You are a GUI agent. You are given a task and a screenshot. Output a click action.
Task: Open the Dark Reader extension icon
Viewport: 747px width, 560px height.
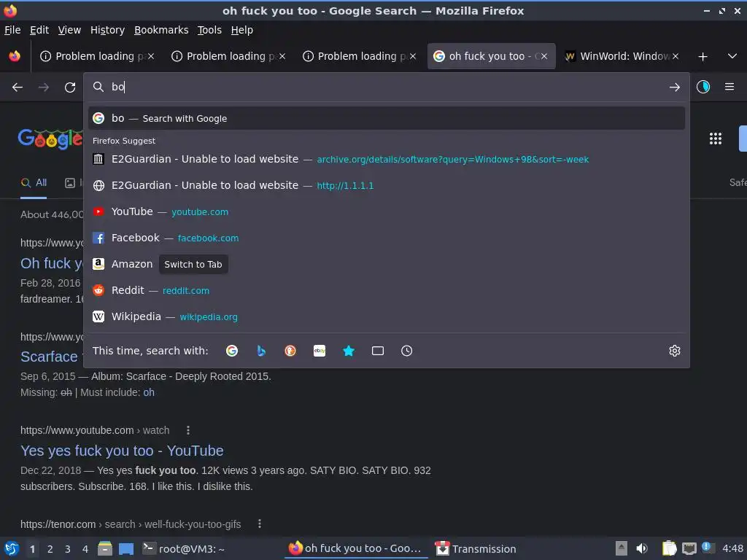click(x=703, y=87)
